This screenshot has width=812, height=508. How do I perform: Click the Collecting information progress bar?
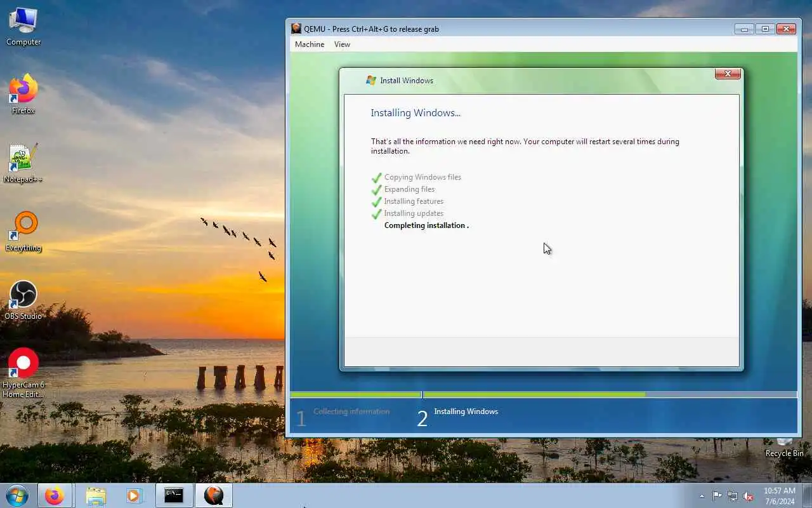click(x=356, y=394)
